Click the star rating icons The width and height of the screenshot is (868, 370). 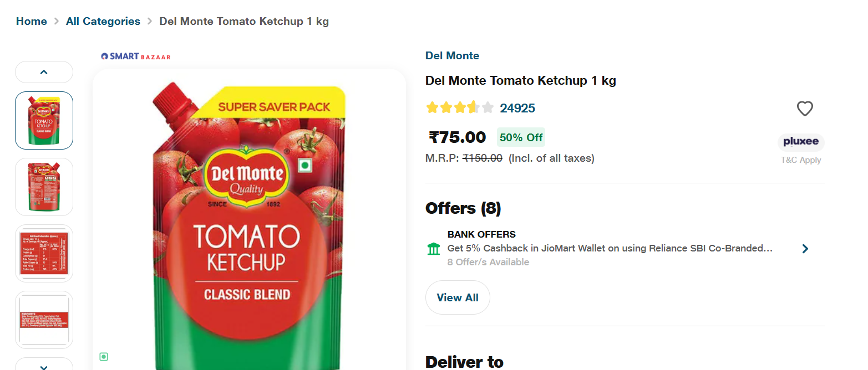point(459,108)
